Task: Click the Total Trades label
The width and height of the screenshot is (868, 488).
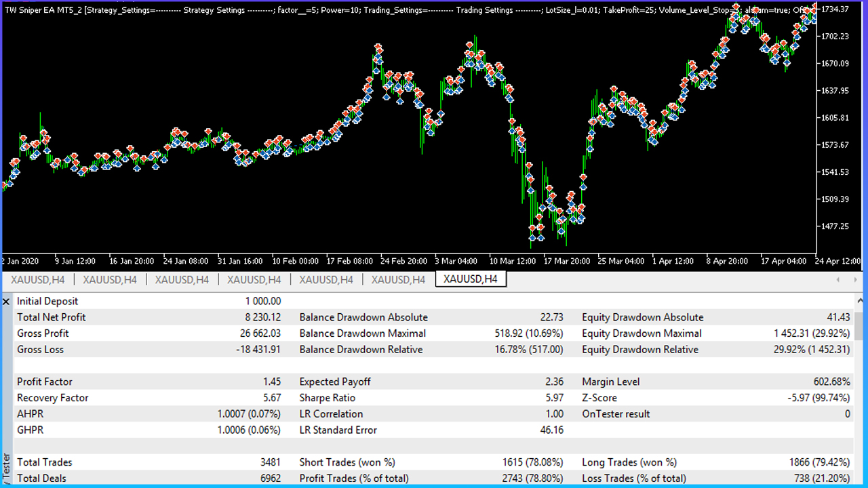Action: coord(45,462)
